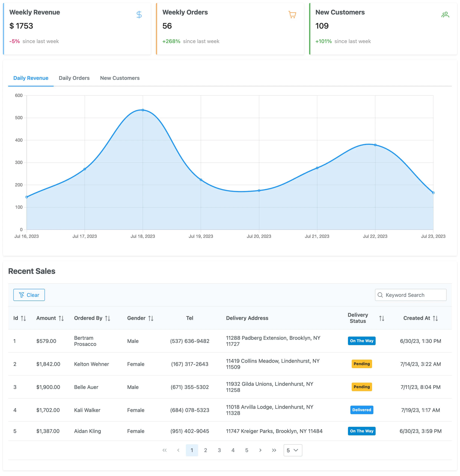Click the magnifier icon in Keyword Search
Viewport: 460px width, 476px height.
[x=380, y=295]
